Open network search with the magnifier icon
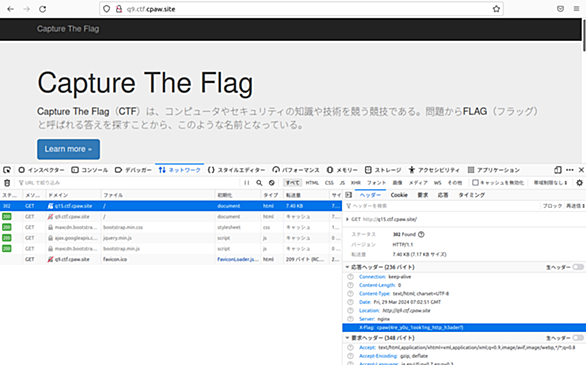The image size is (586, 365). click(259, 183)
